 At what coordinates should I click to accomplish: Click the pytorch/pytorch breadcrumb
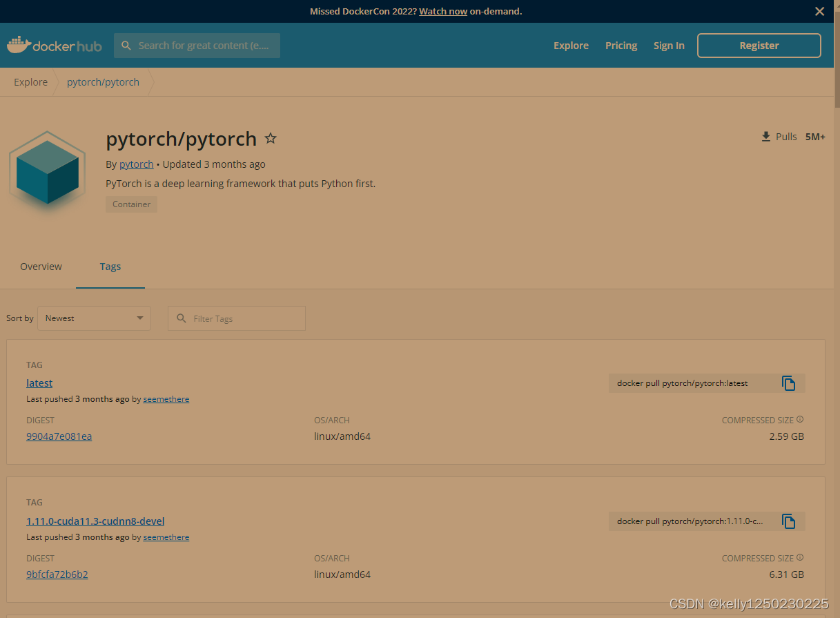tap(103, 82)
